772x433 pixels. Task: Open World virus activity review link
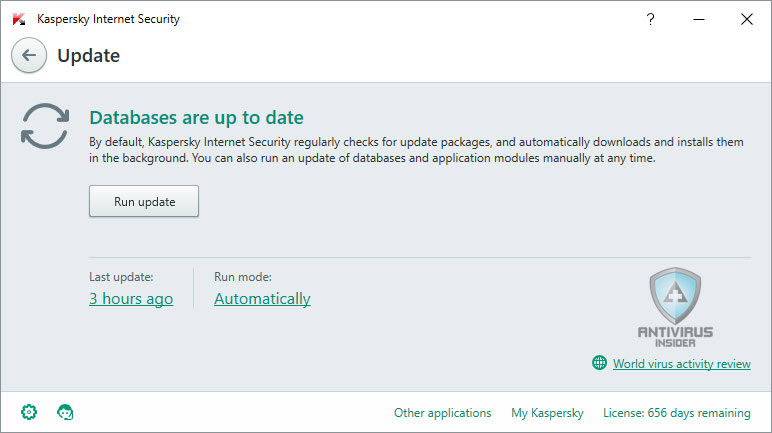pyautogui.click(x=681, y=364)
